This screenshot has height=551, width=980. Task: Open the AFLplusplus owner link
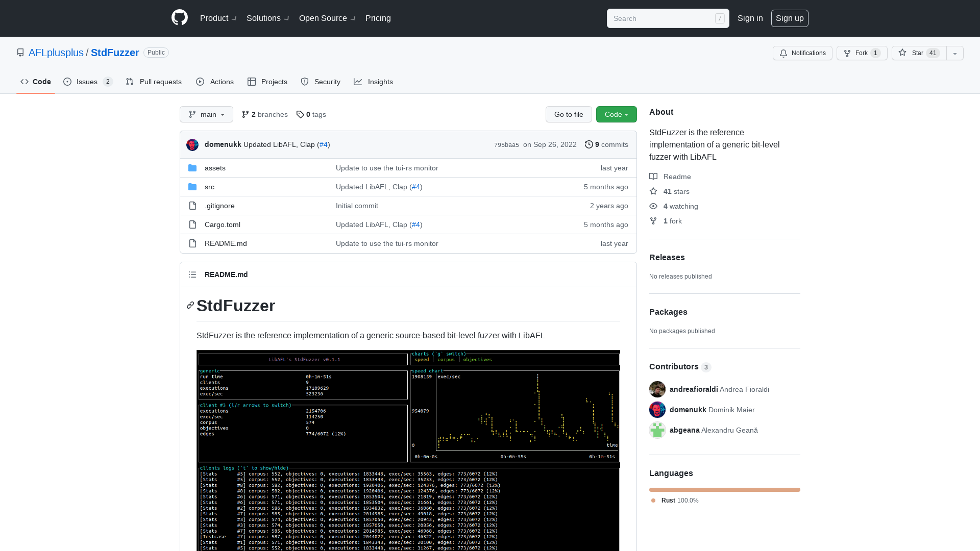pyautogui.click(x=56, y=53)
